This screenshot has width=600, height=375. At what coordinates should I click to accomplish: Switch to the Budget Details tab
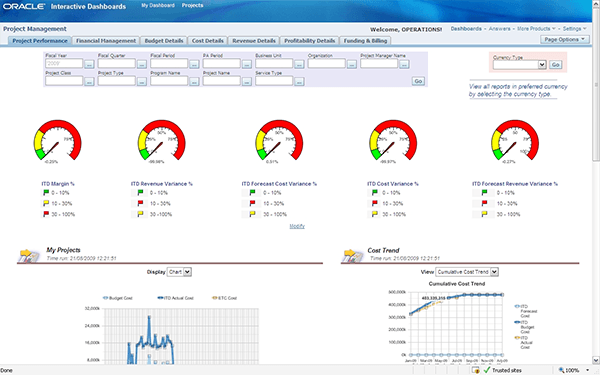[x=164, y=41]
